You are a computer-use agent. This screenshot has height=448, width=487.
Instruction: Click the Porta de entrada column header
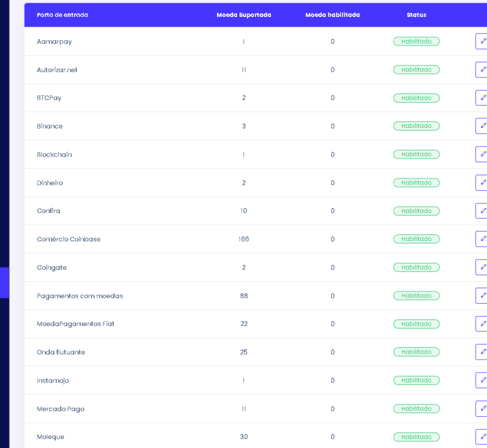[62, 15]
